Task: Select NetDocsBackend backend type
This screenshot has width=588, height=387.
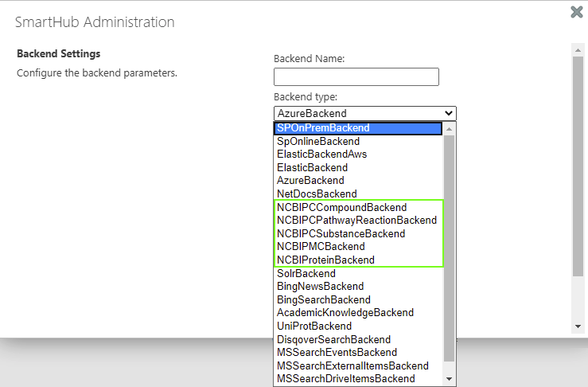Action: pos(317,194)
